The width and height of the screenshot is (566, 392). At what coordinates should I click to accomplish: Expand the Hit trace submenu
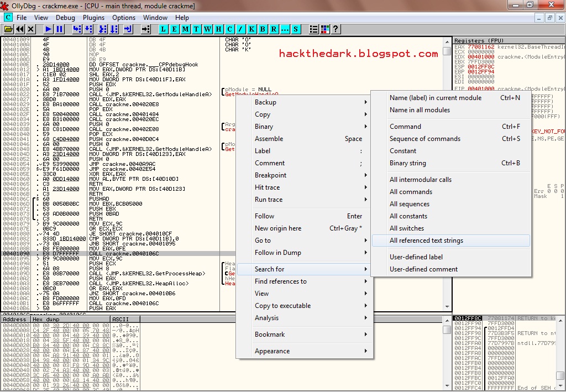click(305, 187)
